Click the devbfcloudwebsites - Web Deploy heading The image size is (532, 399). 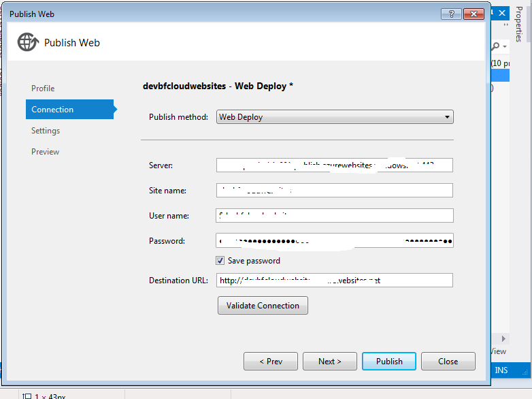pos(218,86)
